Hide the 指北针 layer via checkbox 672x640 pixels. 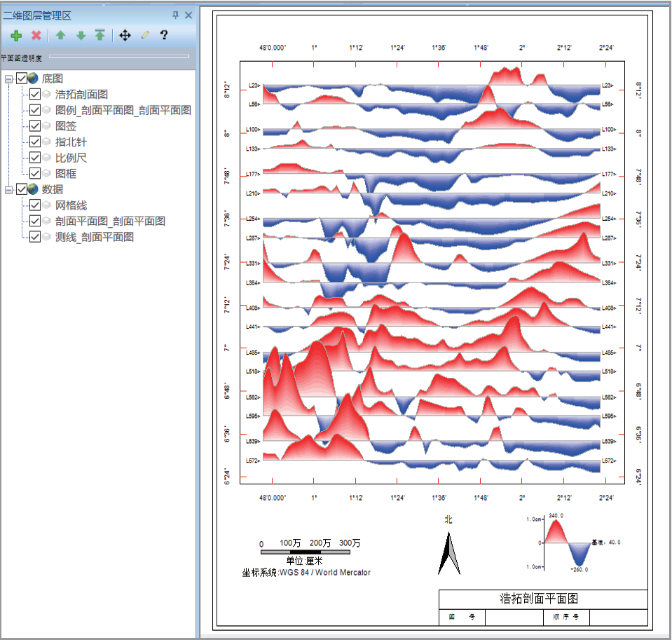35,142
